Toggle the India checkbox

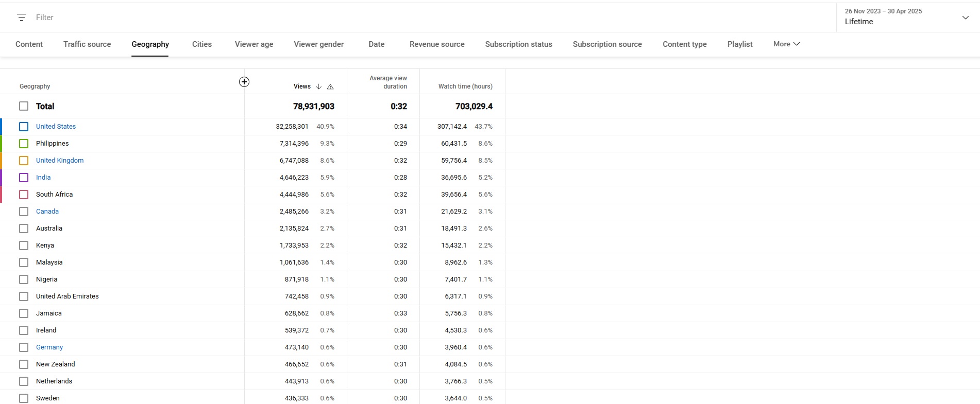[x=24, y=178]
